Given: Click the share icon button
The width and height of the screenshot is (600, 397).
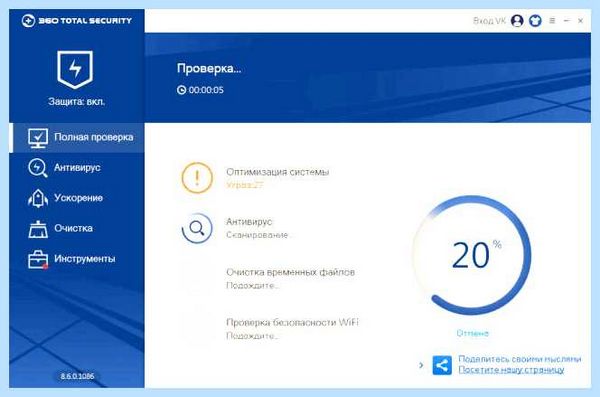Looking at the screenshot, I should 442,365.
